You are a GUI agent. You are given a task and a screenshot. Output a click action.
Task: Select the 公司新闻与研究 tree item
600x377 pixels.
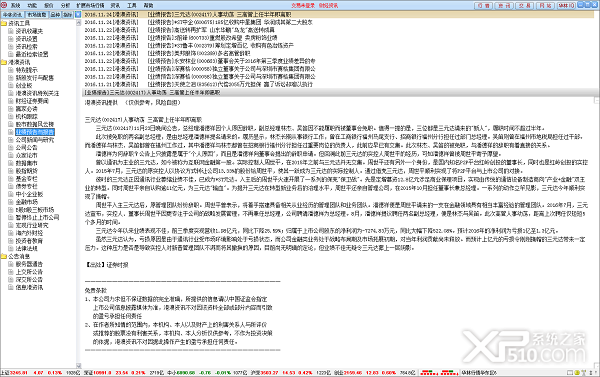tap(34, 140)
